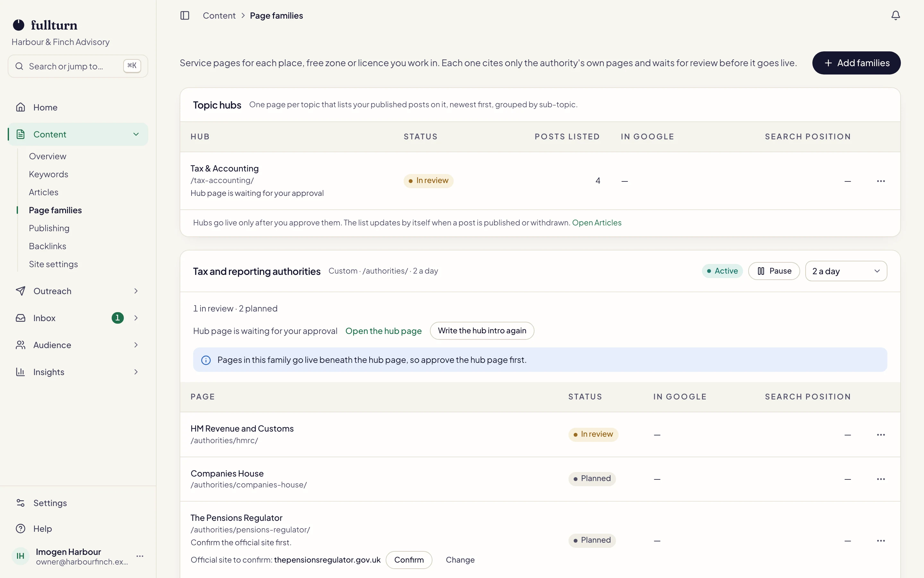Open more options for HM Revenue and Customs
Image resolution: width=924 pixels, height=578 pixels.
pos(881,435)
